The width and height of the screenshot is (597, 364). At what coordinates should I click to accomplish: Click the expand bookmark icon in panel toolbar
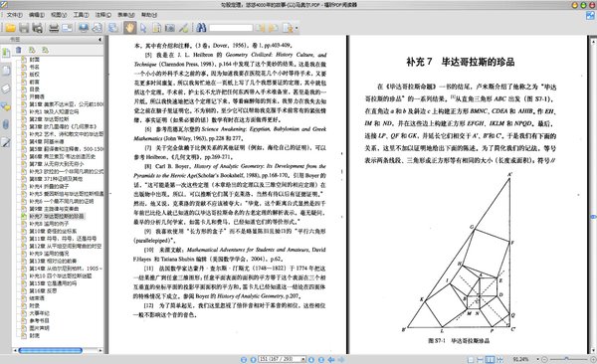pos(32,50)
